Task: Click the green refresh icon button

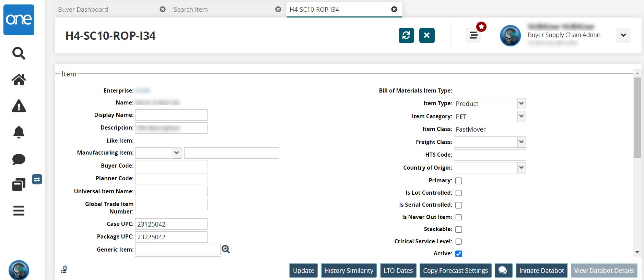Action: (406, 36)
